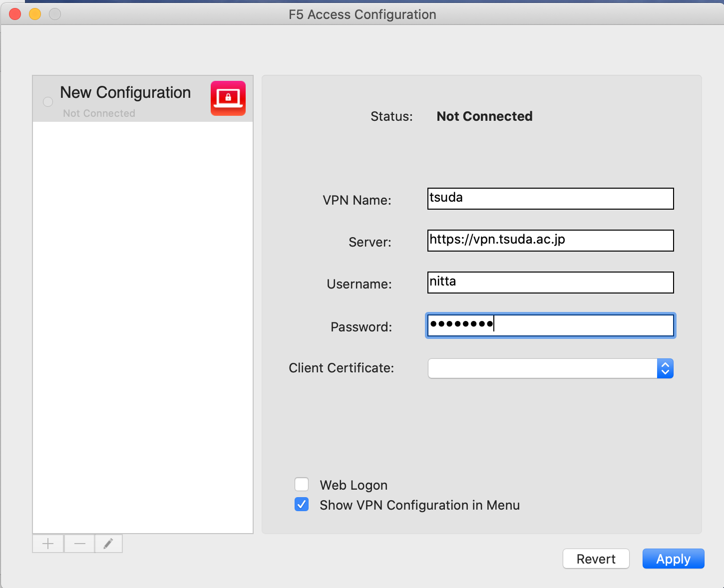This screenshot has width=724, height=588.
Task: Close the F5 Access Configuration window
Action: [x=15, y=14]
